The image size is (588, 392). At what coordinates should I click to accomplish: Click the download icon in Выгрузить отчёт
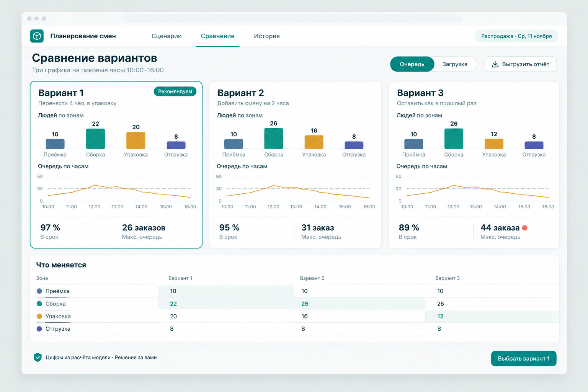point(495,64)
